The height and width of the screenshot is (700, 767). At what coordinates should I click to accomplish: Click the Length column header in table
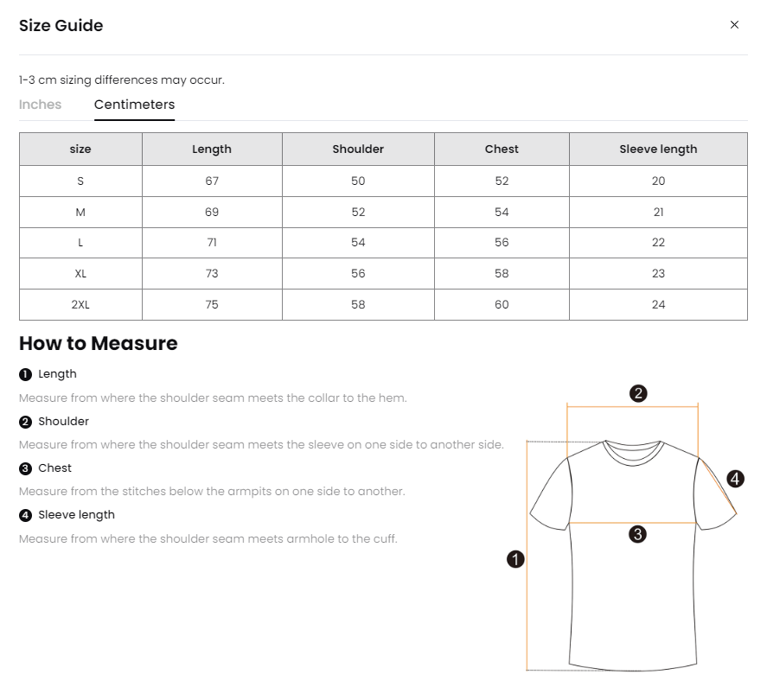[x=212, y=149]
